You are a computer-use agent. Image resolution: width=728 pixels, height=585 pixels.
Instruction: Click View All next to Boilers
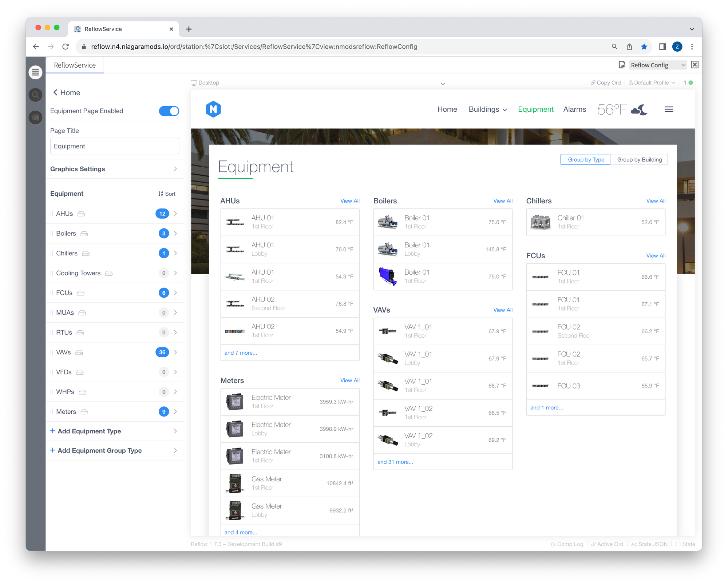(503, 201)
